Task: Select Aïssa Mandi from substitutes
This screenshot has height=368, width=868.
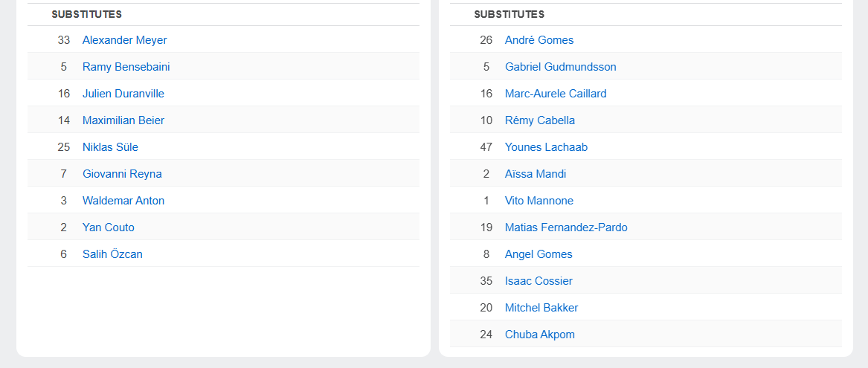Action: click(535, 174)
